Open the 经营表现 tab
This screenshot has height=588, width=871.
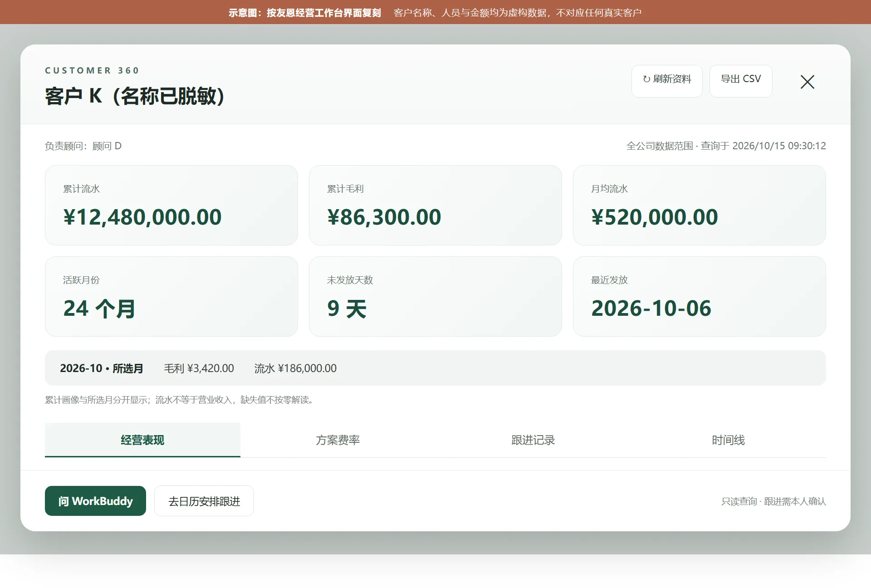click(142, 440)
